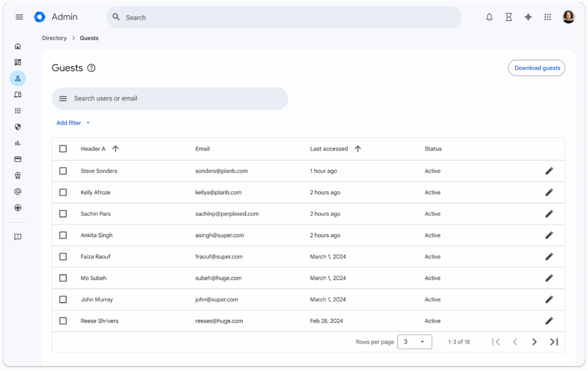This screenshot has height=370, width=588.
Task: Open Billing card item in sidebar
Action: click(x=18, y=159)
